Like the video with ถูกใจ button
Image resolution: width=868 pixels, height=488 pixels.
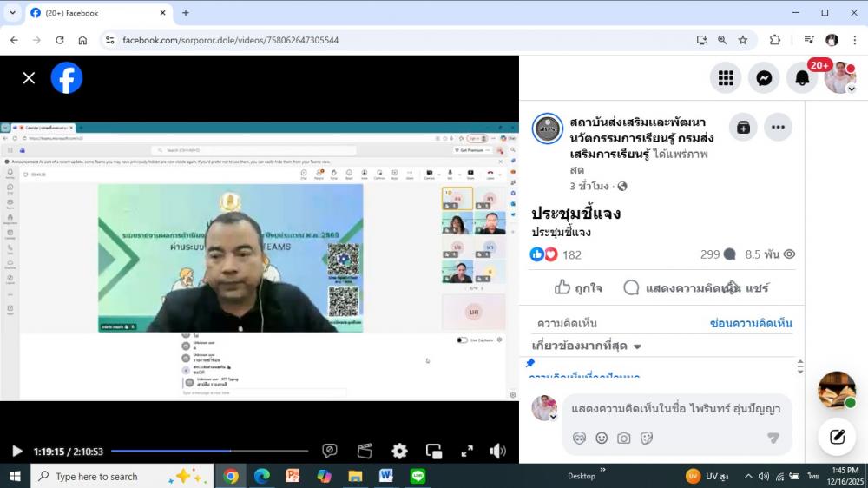point(578,287)
